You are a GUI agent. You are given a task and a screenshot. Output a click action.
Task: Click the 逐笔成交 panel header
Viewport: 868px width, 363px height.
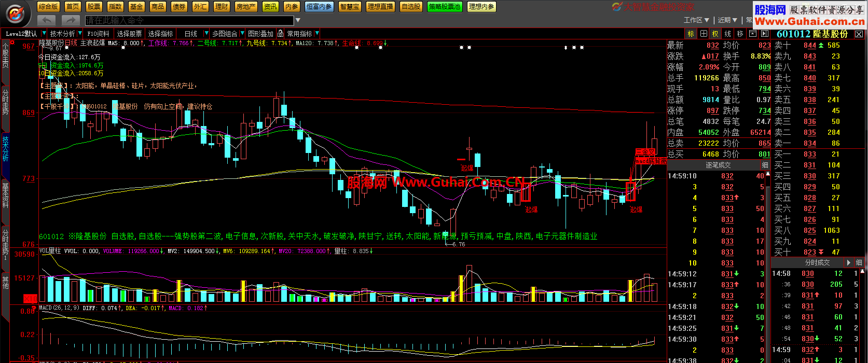(x=718, y=165)
